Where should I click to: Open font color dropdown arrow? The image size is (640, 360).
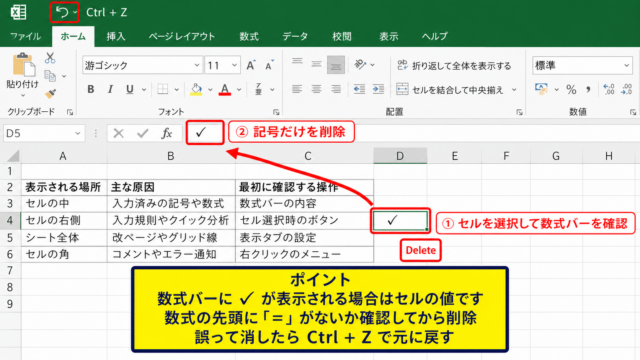(239, 90)
